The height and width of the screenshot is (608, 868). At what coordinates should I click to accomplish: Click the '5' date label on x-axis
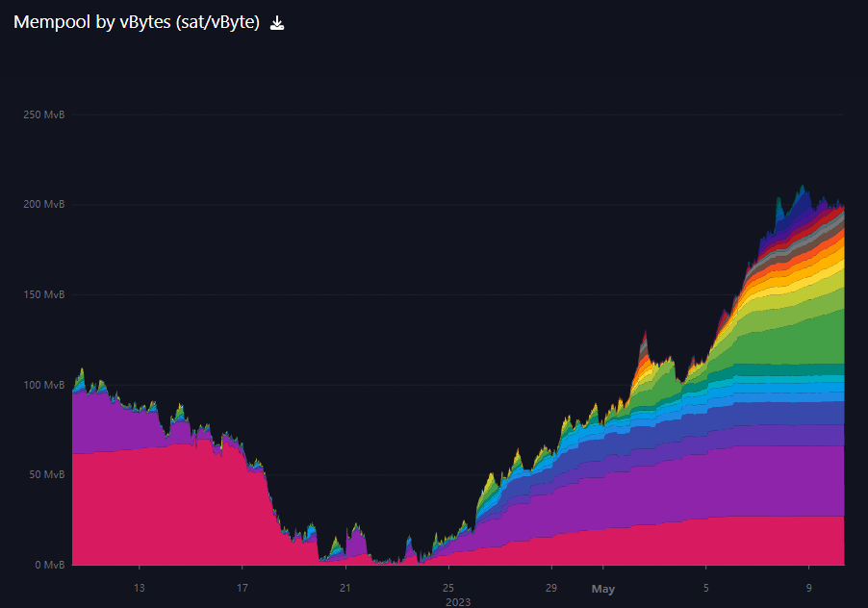coord(705,588)
